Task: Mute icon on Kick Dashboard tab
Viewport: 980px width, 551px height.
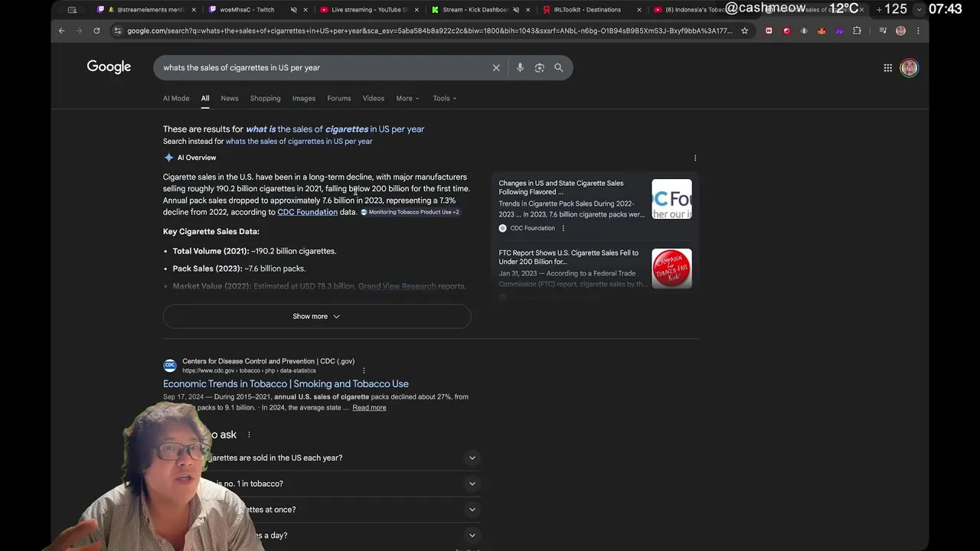Action: pyautogui.click(x=516, y=10)
